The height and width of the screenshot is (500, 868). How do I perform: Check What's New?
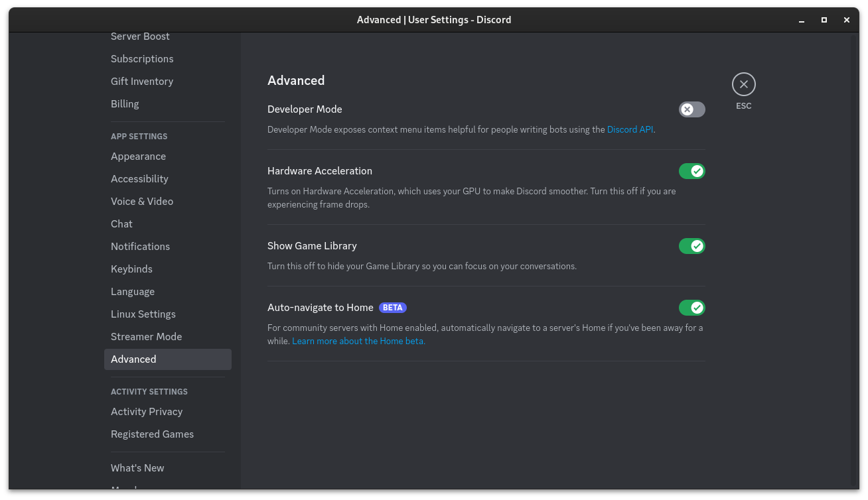coord(137,468)
